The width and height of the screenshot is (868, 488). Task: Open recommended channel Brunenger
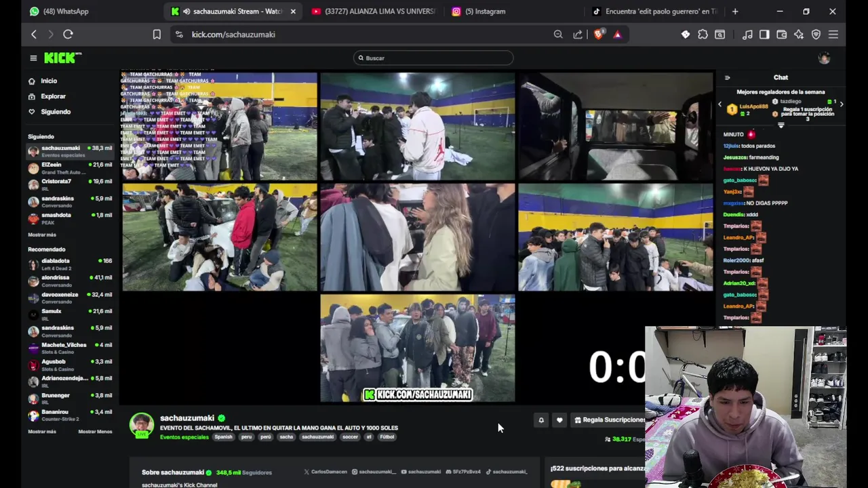70,399
